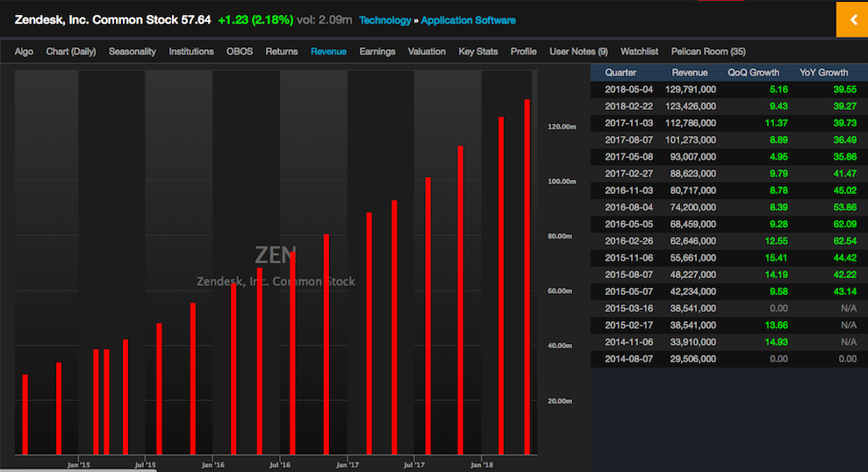Open User Notes (9) tab

(578, 52)
